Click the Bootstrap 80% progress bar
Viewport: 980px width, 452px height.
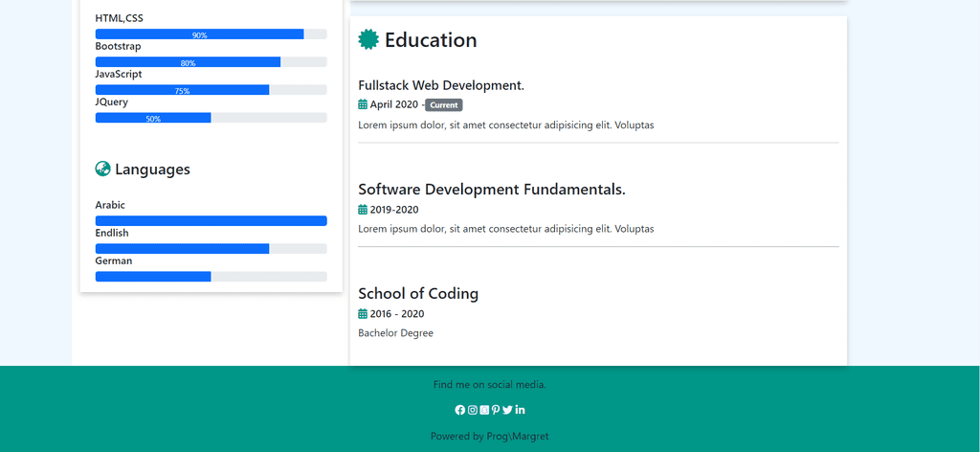212,62
